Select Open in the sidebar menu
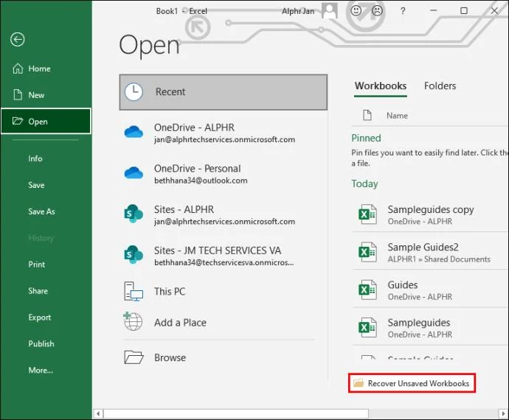Image resolution: width=509 pixels, height=420 pixels. [x=46, y=122]
